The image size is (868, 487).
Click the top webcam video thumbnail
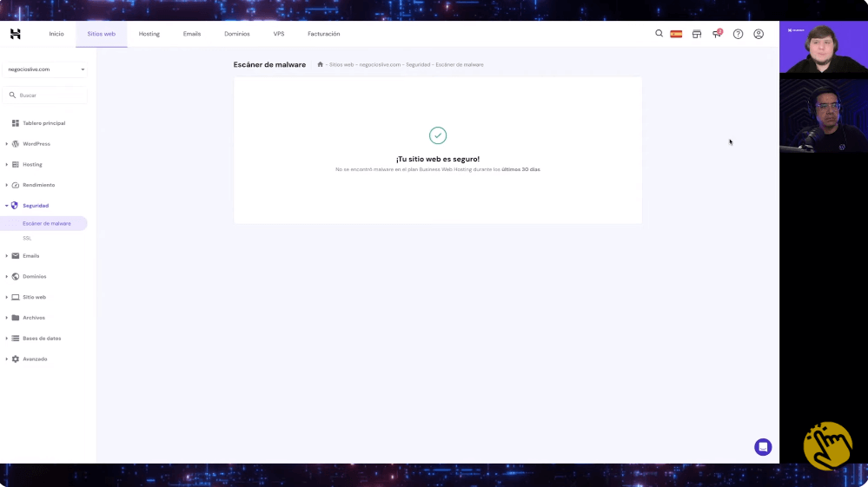(x=824, y=48)
